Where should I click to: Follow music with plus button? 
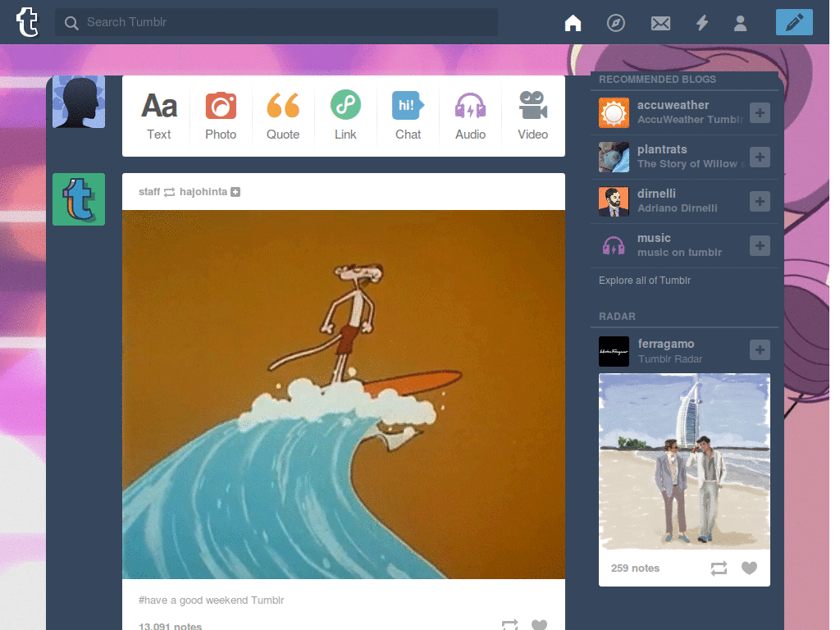tap(760, 246)
